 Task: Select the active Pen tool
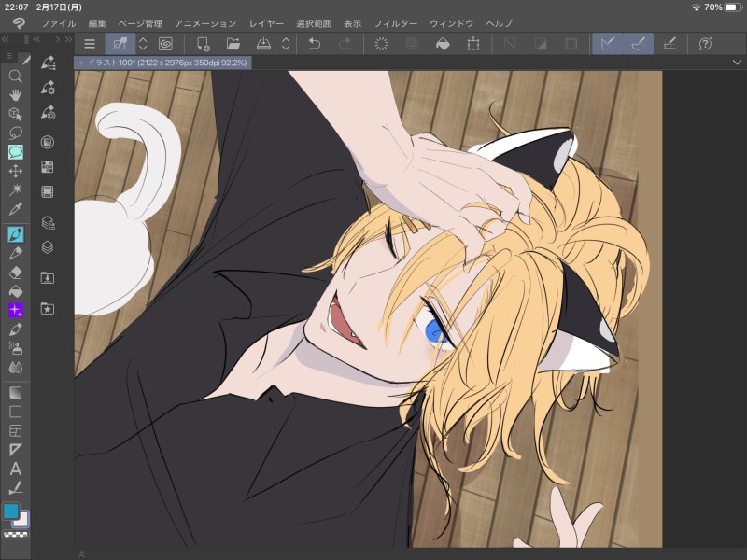(15, 234)
